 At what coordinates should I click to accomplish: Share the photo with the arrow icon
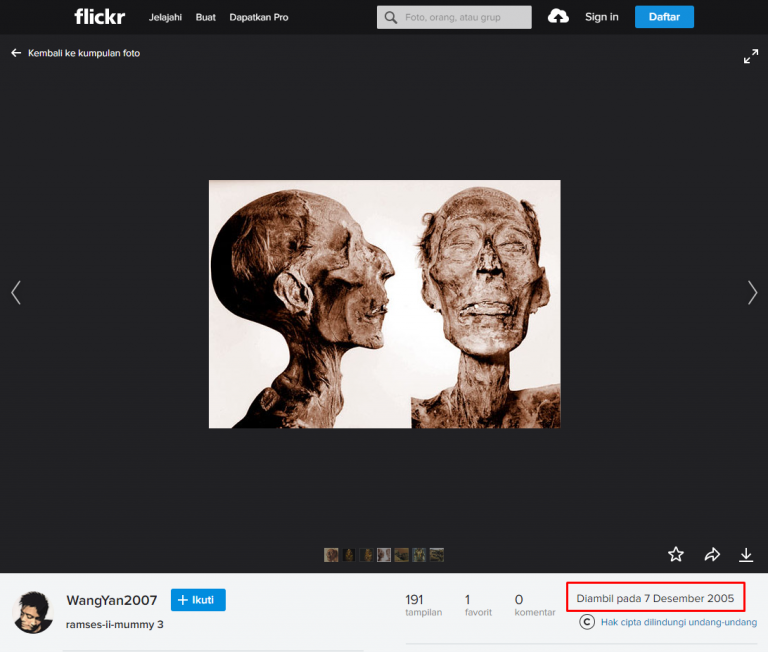(x=712, y=554)
